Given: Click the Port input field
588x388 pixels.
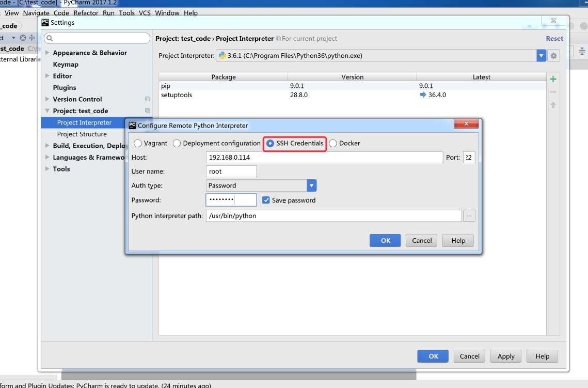Looking at the screenshot, I should tap(469, 157).
